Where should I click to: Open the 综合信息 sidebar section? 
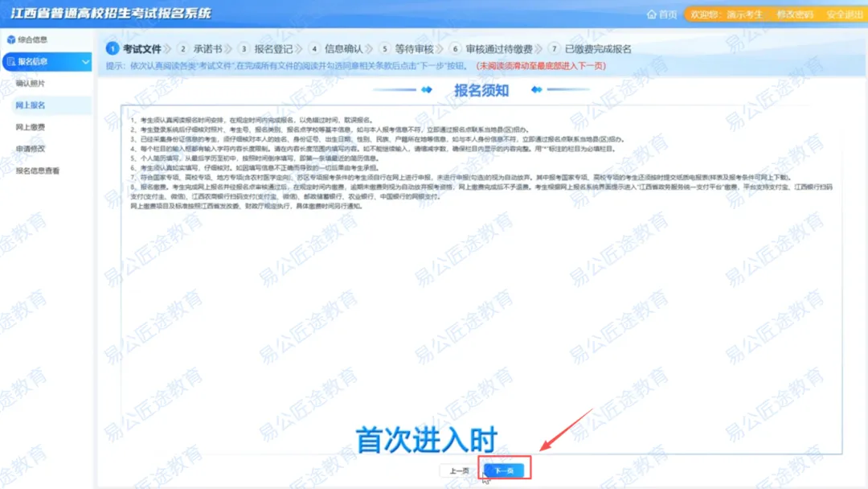point(33,40)
